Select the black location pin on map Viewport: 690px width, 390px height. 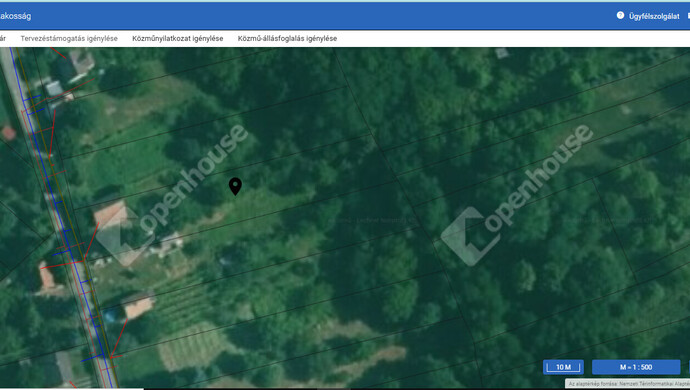[235, 186]
